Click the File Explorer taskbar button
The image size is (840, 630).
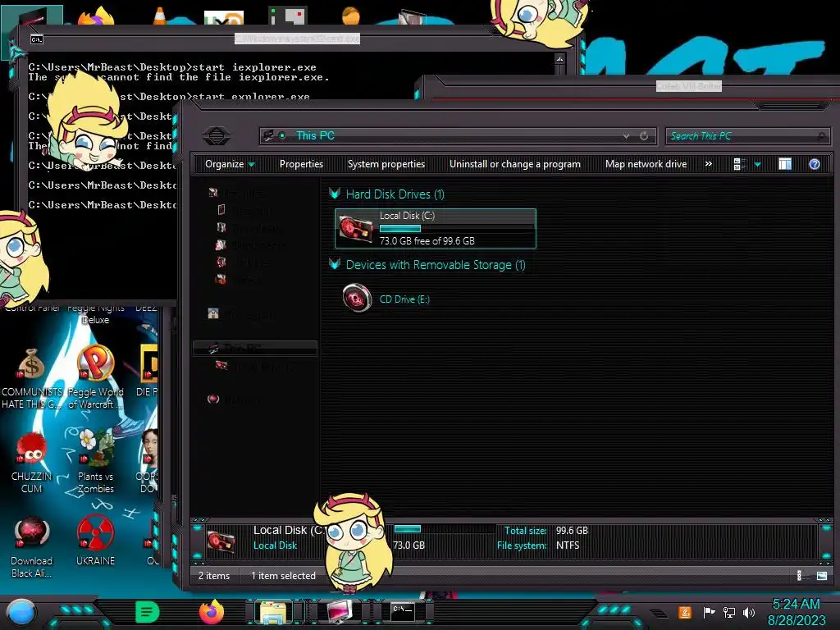point(274,612)
